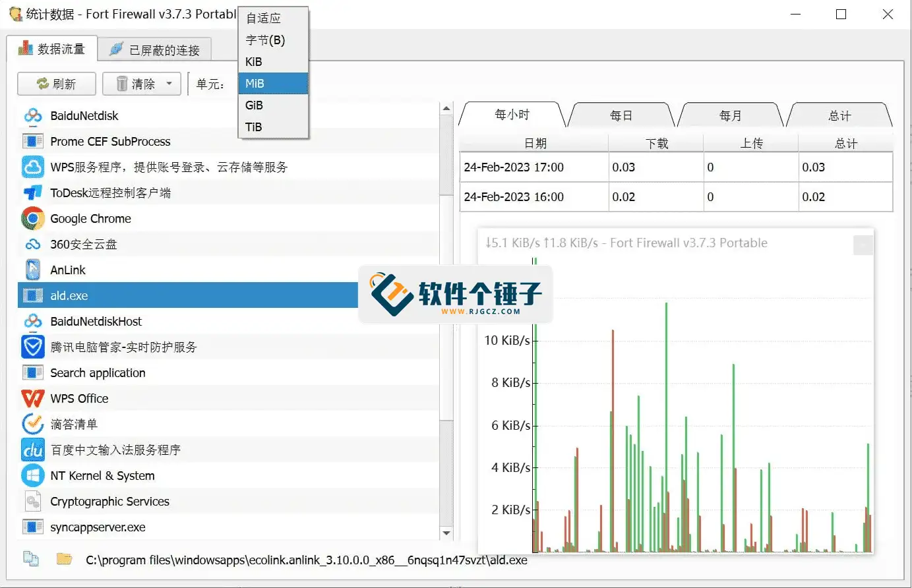Screen dimensions: 912x588
Task: Click the Prome CEF SubProcess icon
Action: 33,142
